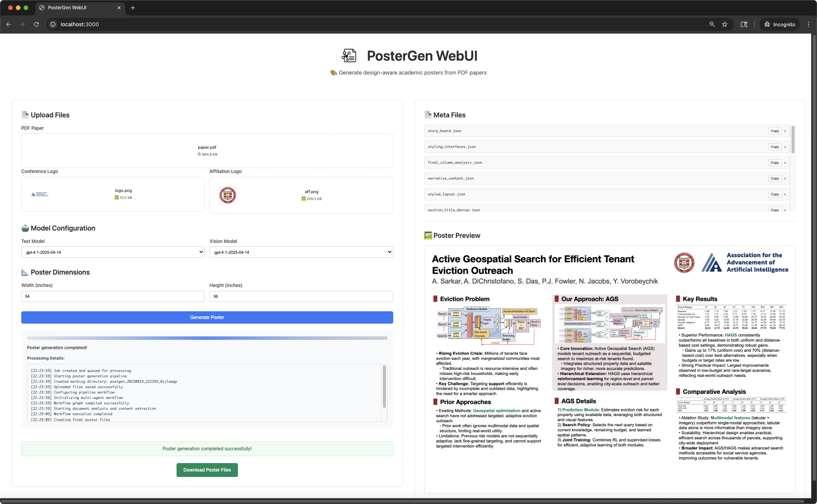This screenshot has width=817, height=504.
Task: Click the zoom magnifier icon in address bar
Action: [x=712, y=24]
